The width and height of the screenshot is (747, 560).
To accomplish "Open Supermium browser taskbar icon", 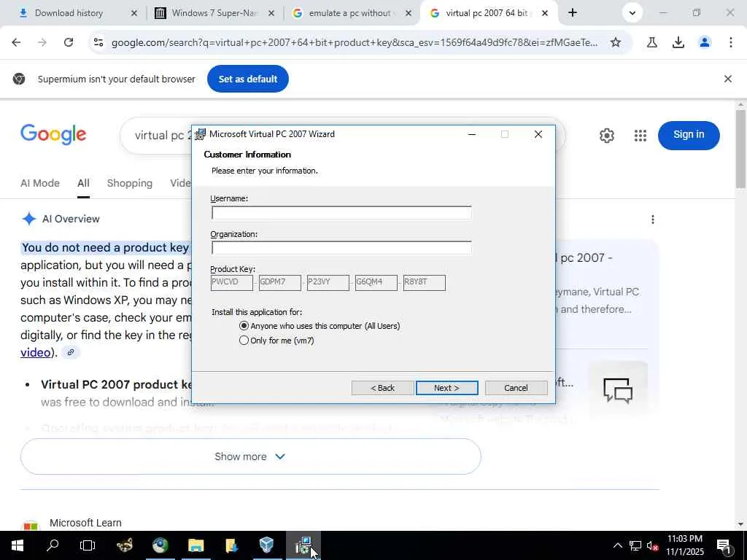I will point(160,545).
